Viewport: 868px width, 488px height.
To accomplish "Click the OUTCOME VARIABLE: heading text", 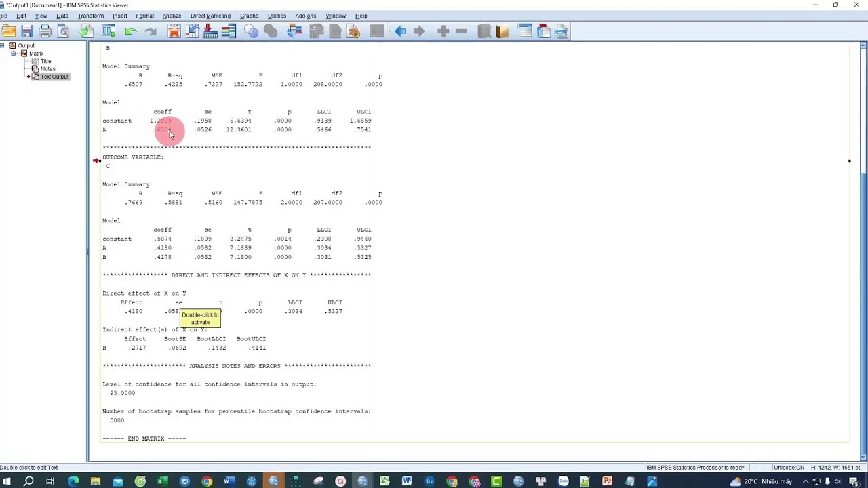I will coord(133,157).
